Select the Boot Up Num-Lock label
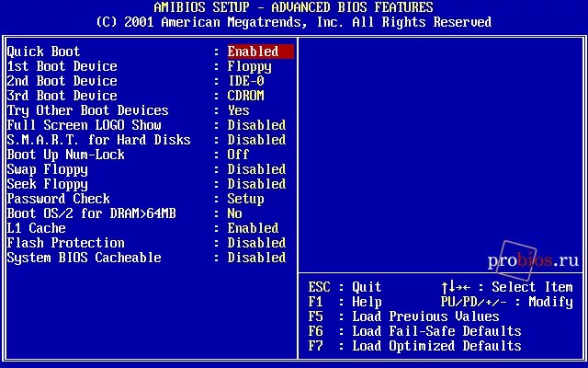Screen dimensions: 588x368 65,155
